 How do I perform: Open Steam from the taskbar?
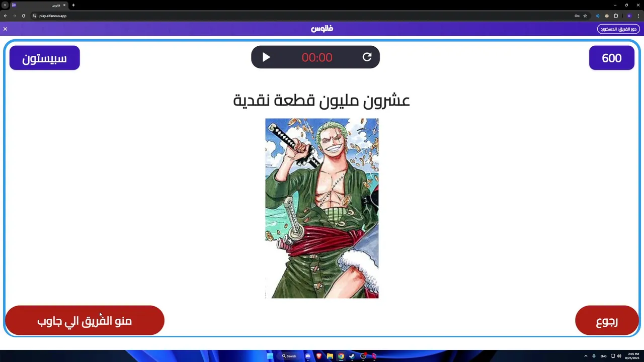pyautogui.click(x=352, y=356)
